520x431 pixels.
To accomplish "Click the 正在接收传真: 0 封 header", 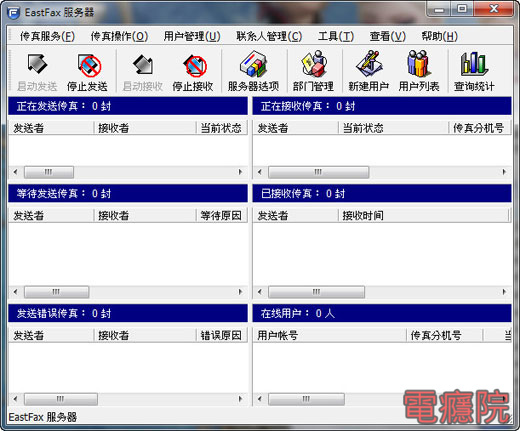I will [x=382, y=106].
